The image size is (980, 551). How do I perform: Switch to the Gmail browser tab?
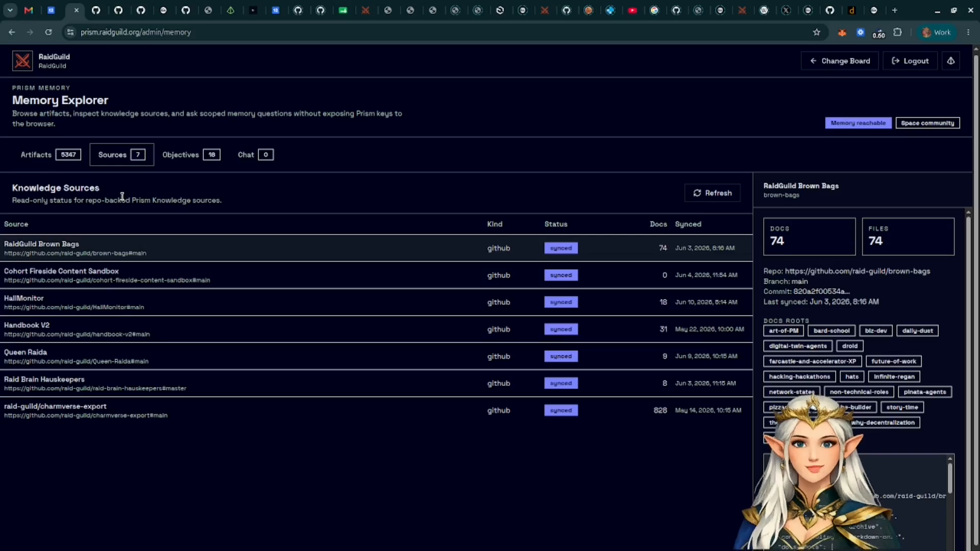click(x=29, y=10)
